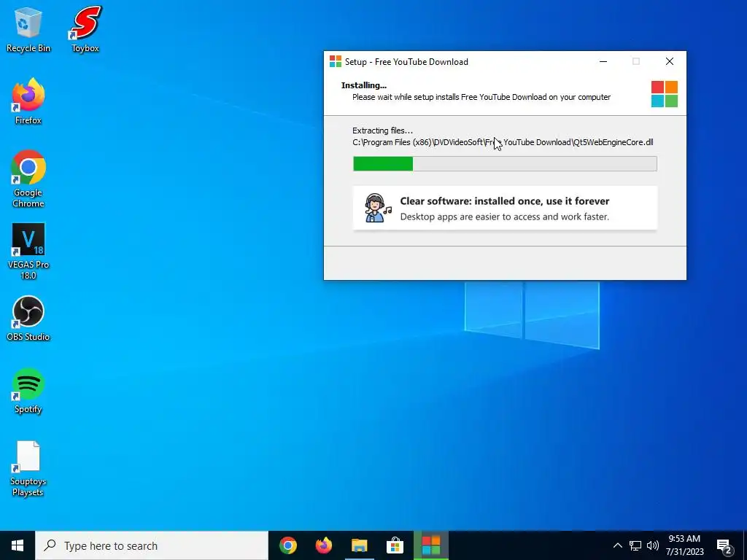747x560 pixels.
Task: Click 'Please wait while setup installs' text
Action: pyautogui.click(x=481, y=97)
